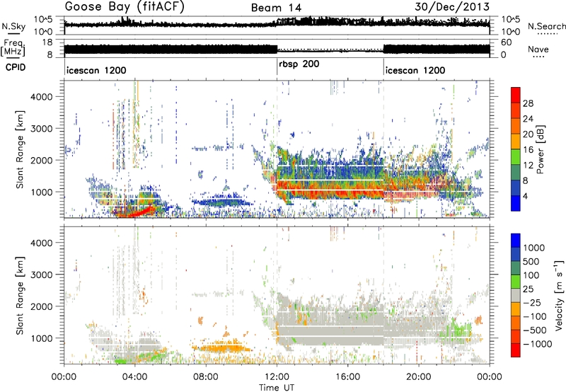This screenshot has width=566, height=392.
Task: Click the "Freq. [MHz]" axis label
Action: click(x=13, y=48)
